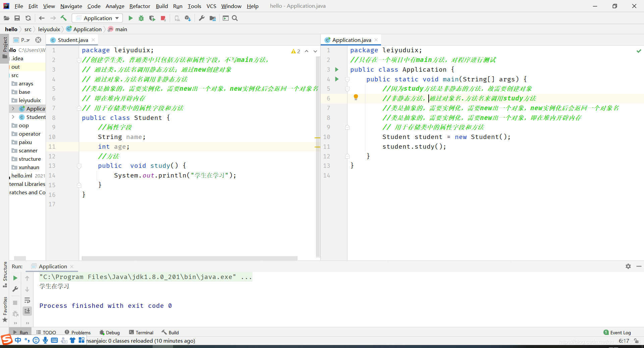Click the Sogou S logo icon
The width and height of the screenshot is (644, 348).
[7, 340]
